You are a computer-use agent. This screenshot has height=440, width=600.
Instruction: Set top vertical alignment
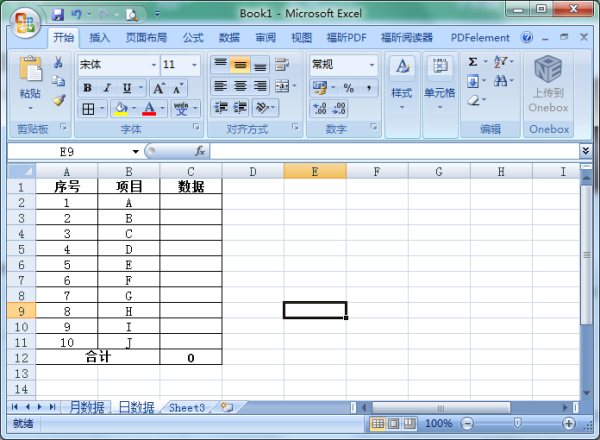pos(221,64)
